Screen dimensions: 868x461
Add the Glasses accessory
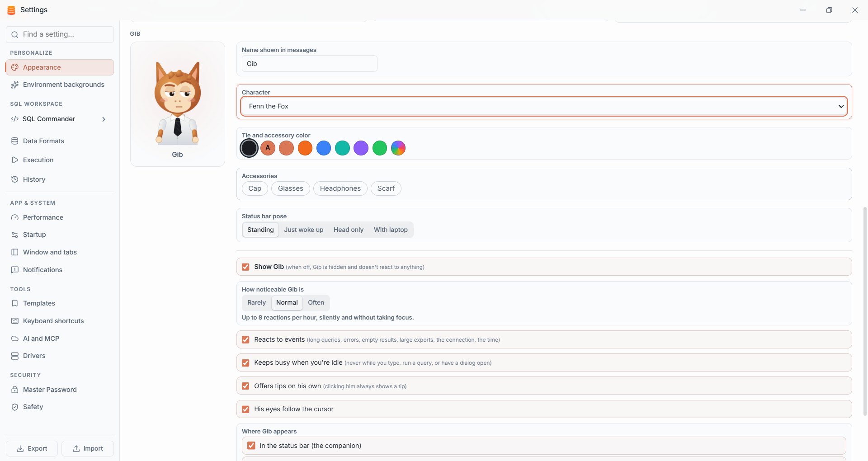pos(291,188)
